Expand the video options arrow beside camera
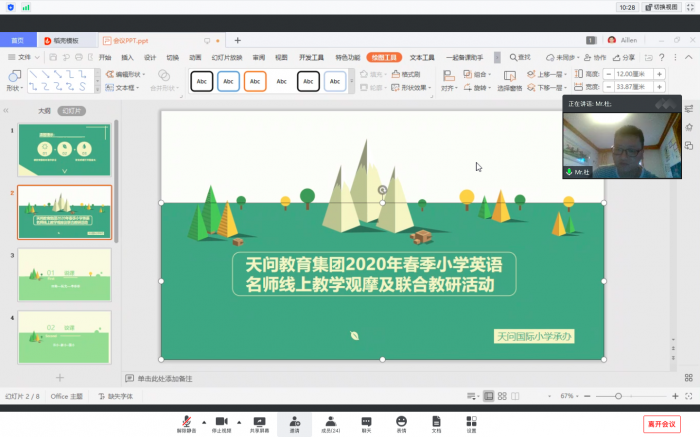Viewport: 700px width, 437px height. [239, 421]
